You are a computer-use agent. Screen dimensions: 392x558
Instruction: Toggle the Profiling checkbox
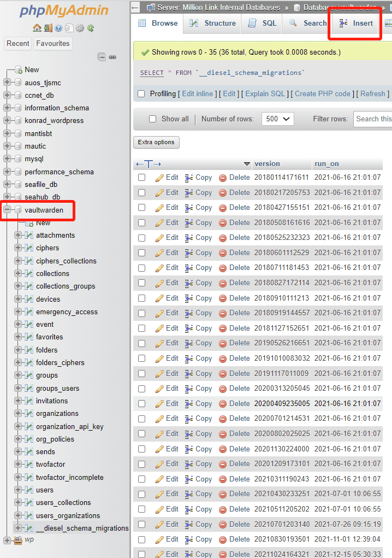[141, 93]
